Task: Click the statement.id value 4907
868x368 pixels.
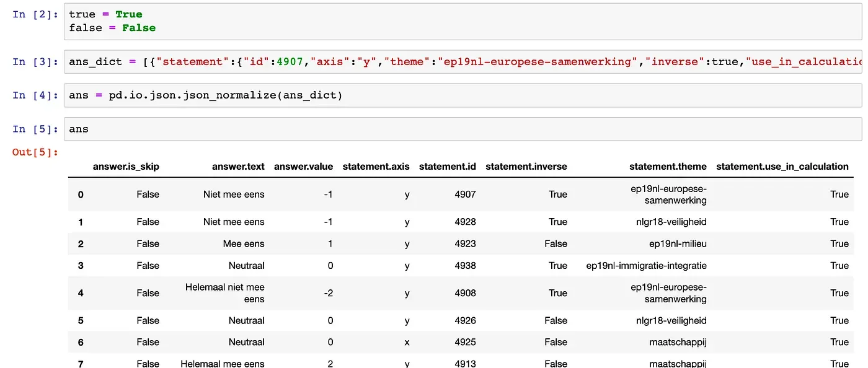Action: coord(465,195)
